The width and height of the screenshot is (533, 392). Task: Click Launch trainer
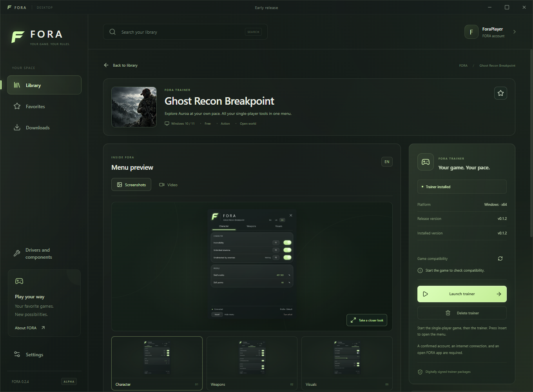point(462,294)
